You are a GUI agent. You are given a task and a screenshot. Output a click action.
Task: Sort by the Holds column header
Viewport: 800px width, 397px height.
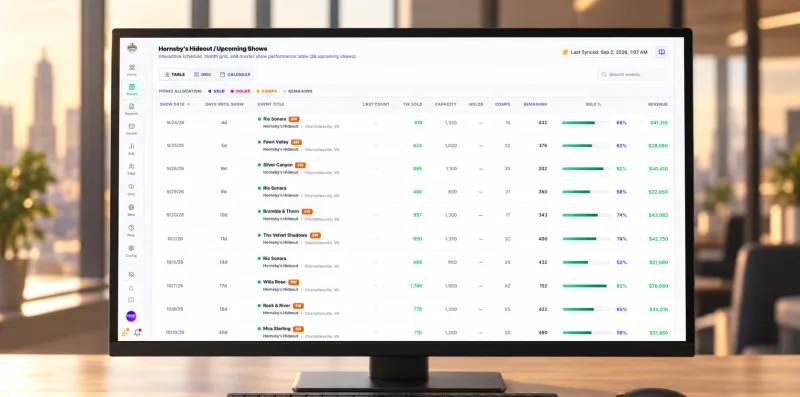point(476,105)
